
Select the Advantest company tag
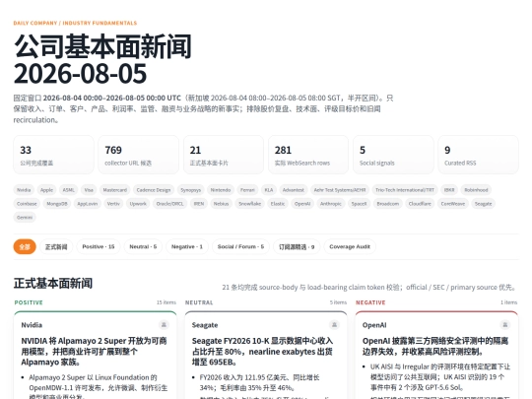[x=294, y=190]
